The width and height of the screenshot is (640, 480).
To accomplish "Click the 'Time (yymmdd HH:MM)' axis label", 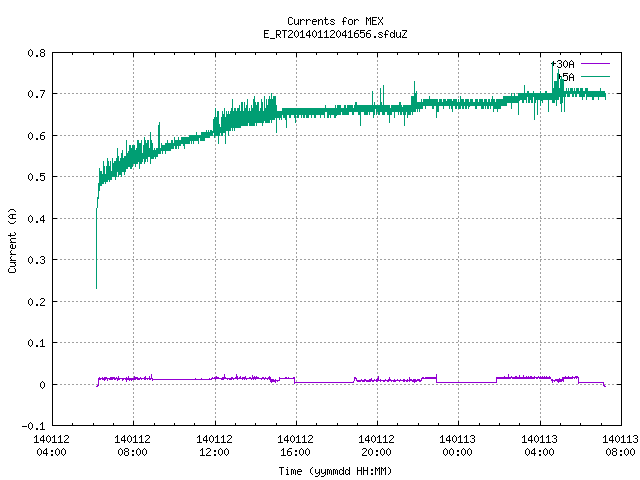I will [x=335, y=471].
